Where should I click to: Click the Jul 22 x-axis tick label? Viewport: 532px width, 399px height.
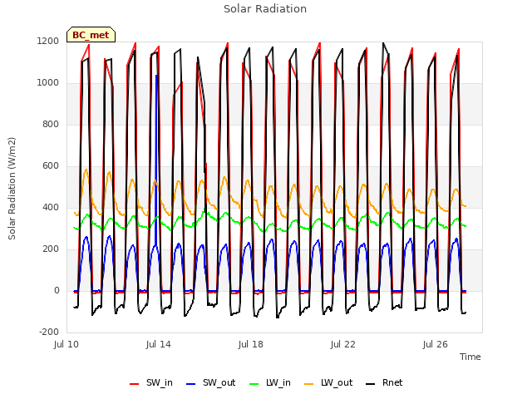pos(343,344)
